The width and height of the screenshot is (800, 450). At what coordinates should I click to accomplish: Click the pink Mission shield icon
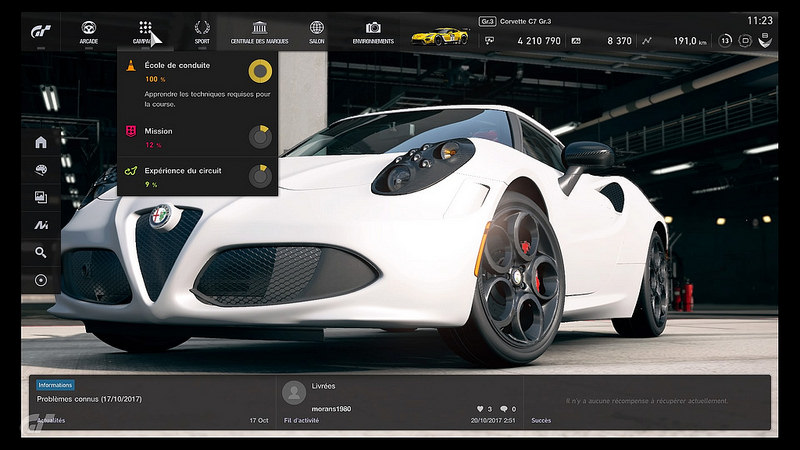(x=131, y=131)
